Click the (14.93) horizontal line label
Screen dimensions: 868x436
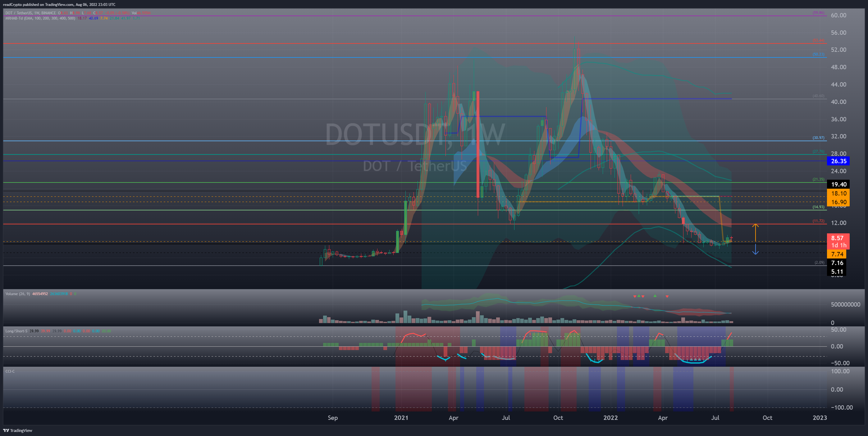pyautogui.click(x=818, y=207)
